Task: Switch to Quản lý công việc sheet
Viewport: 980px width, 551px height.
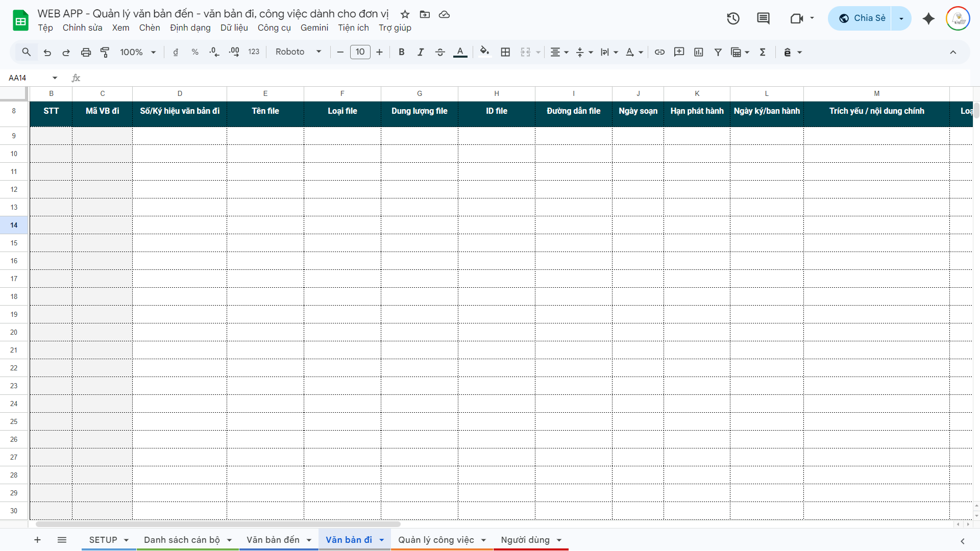Action: point(436,540)
